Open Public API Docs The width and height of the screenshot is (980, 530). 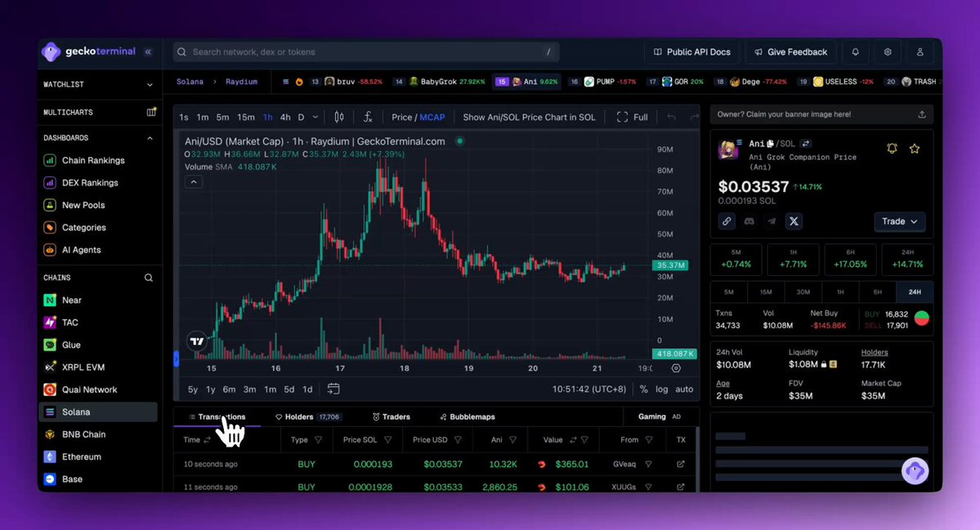tap(691, 51)
